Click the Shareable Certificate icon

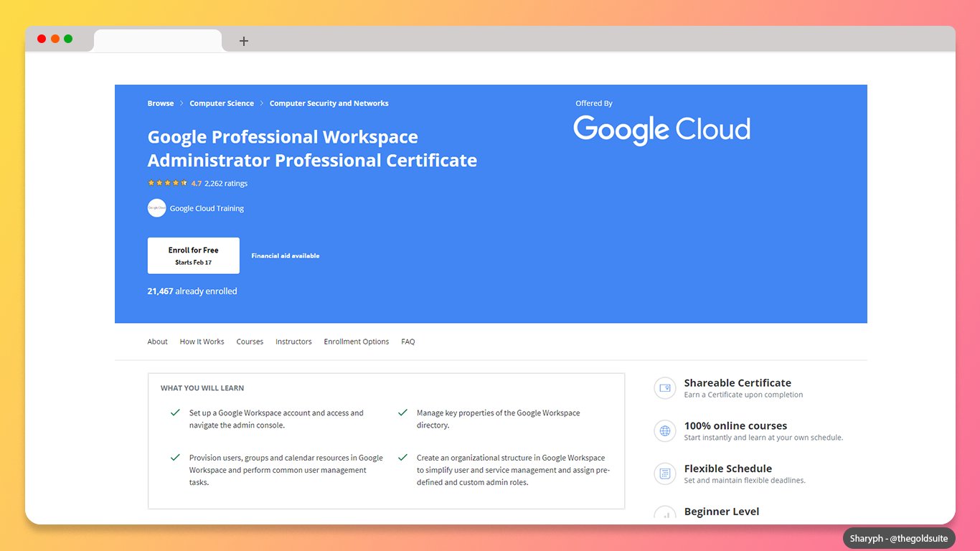[x=665, y=388]
